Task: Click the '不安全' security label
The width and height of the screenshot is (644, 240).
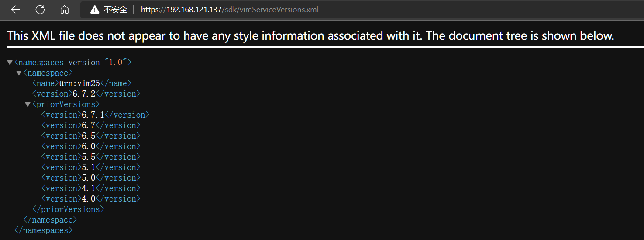Action: 115,10
